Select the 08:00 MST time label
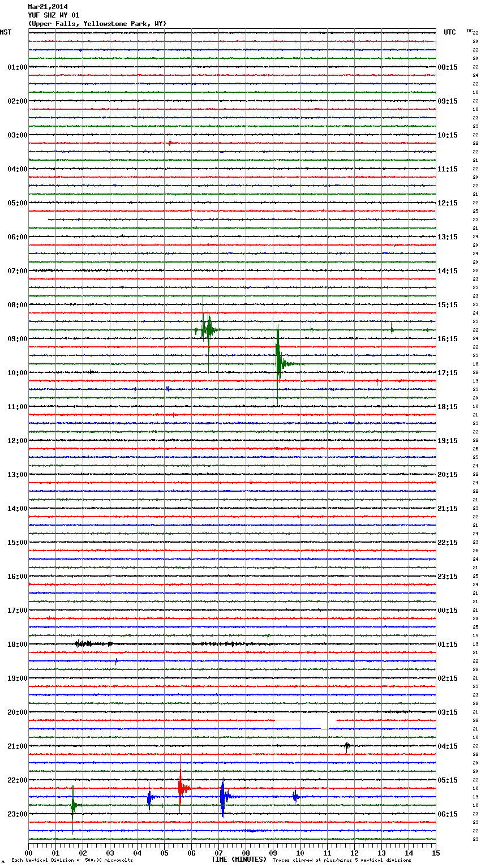 pos(18,305)
